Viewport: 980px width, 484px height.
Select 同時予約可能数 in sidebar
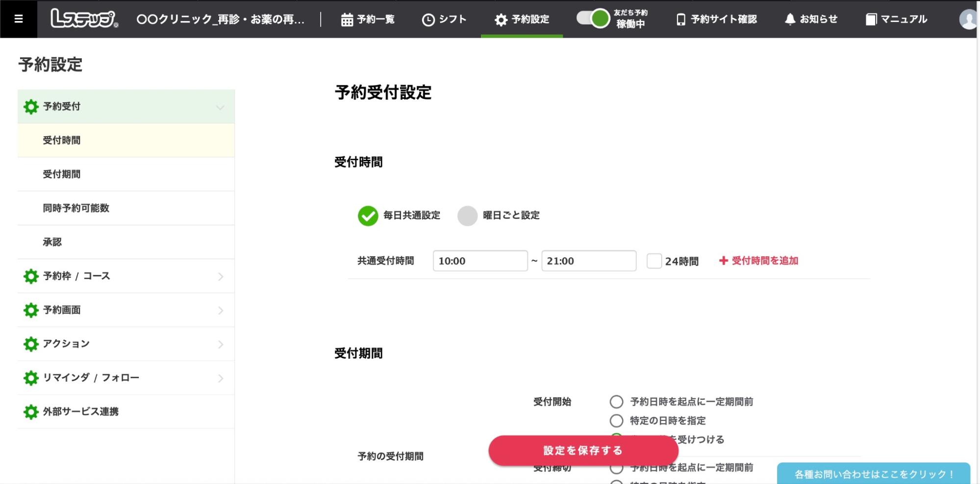(x=76, y=208)
